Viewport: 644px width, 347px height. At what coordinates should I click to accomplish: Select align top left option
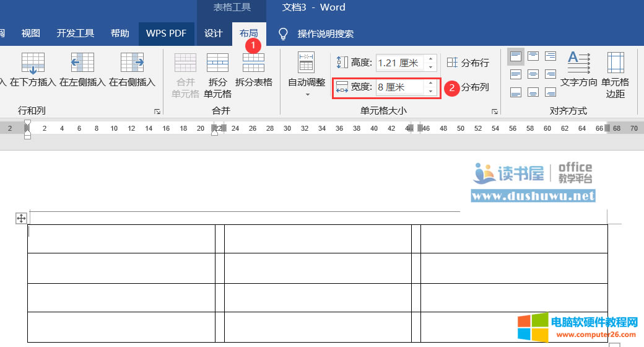tap(516, 57)
